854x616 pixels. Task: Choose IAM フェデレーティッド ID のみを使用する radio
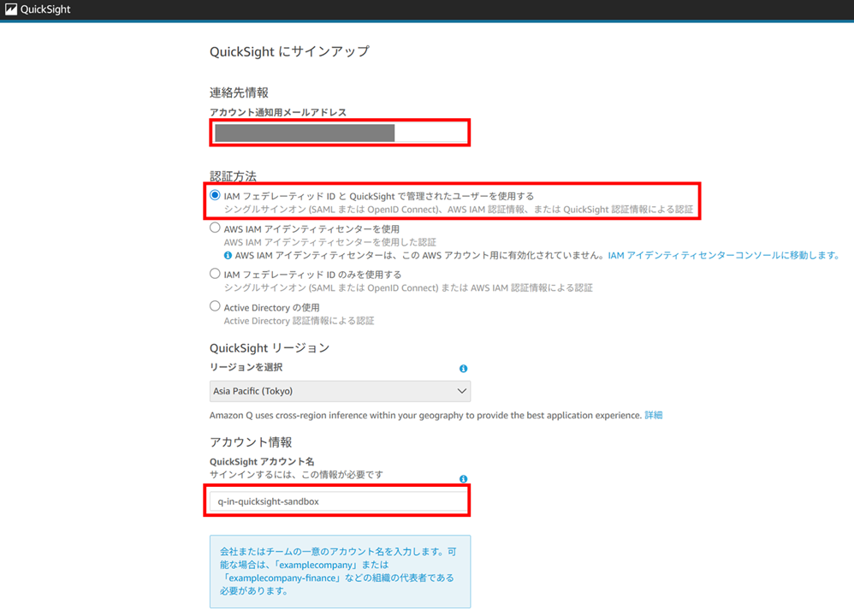click(215, 274)
